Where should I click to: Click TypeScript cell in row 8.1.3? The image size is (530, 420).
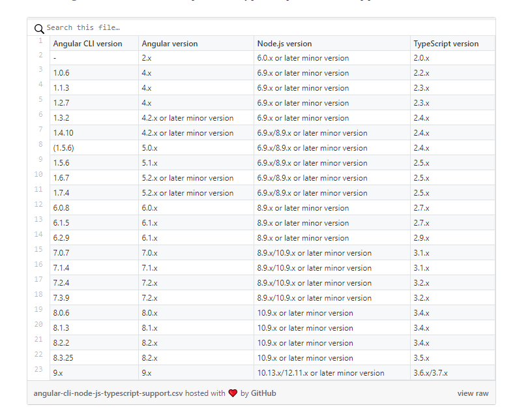coord(453,327)
